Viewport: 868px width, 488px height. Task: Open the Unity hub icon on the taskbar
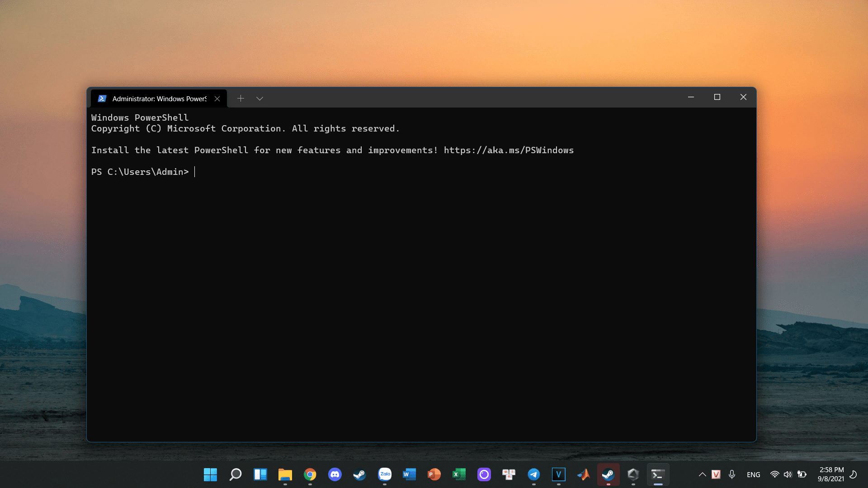tap(633, 474)
